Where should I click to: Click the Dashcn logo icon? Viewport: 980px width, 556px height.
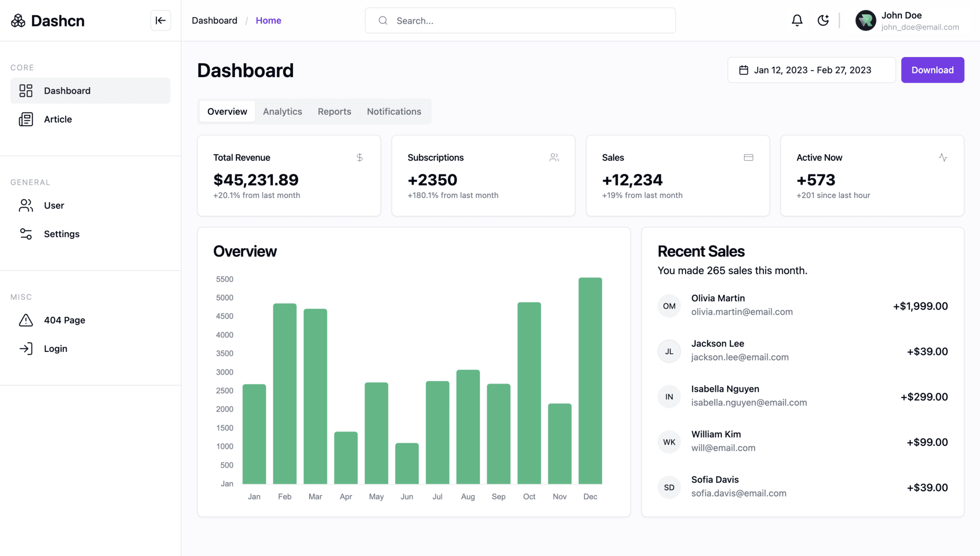point(18,20)
